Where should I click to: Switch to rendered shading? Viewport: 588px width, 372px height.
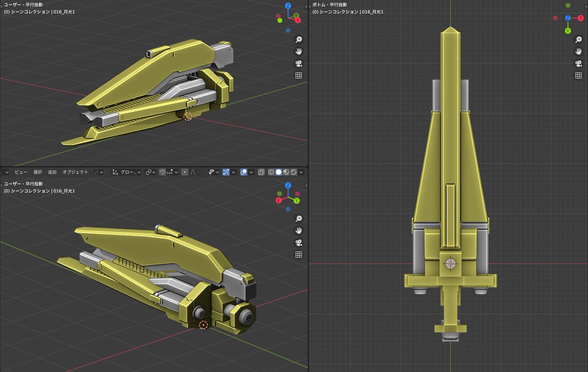pyautogui.click(x=294, y=172)
